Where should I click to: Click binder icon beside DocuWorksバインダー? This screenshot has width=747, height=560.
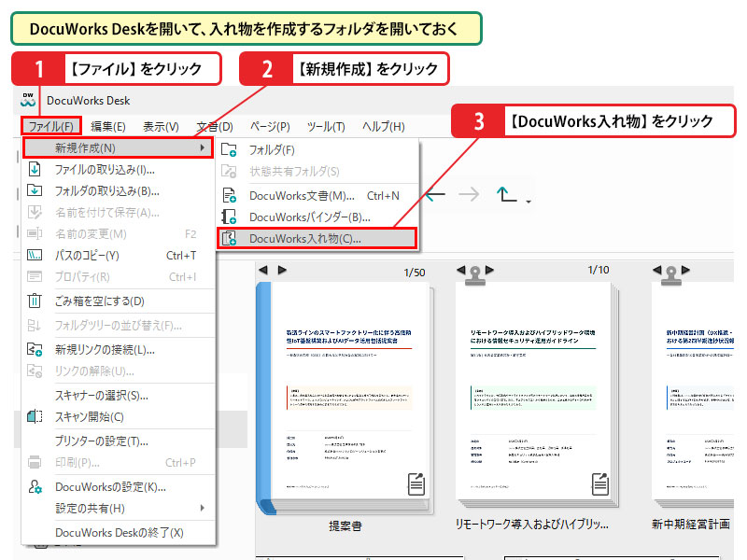point(229,217)
